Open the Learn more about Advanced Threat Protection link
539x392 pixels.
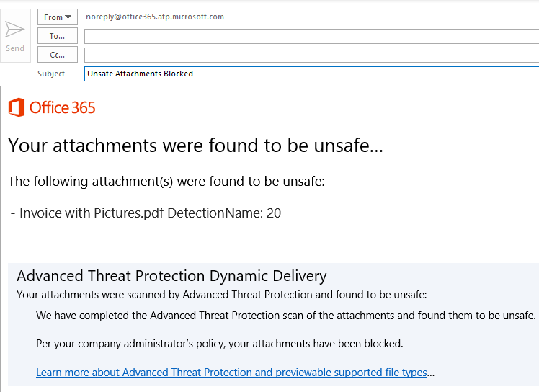click(231, 373)
